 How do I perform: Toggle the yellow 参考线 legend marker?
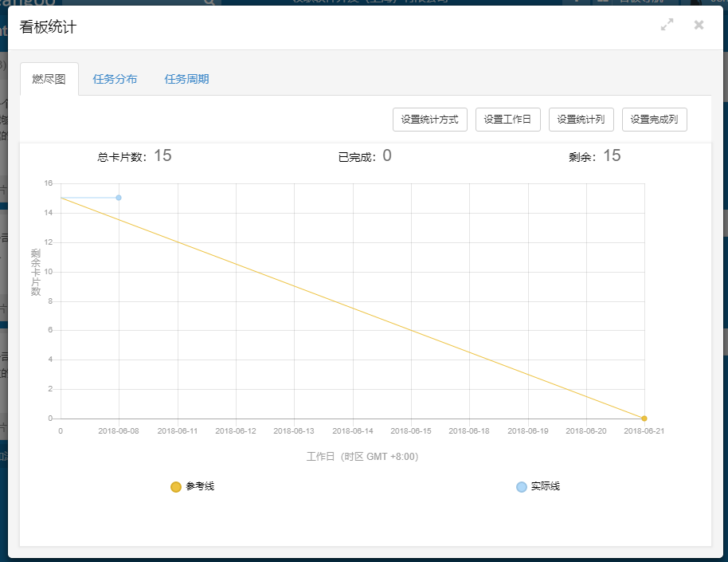[176, 486]
